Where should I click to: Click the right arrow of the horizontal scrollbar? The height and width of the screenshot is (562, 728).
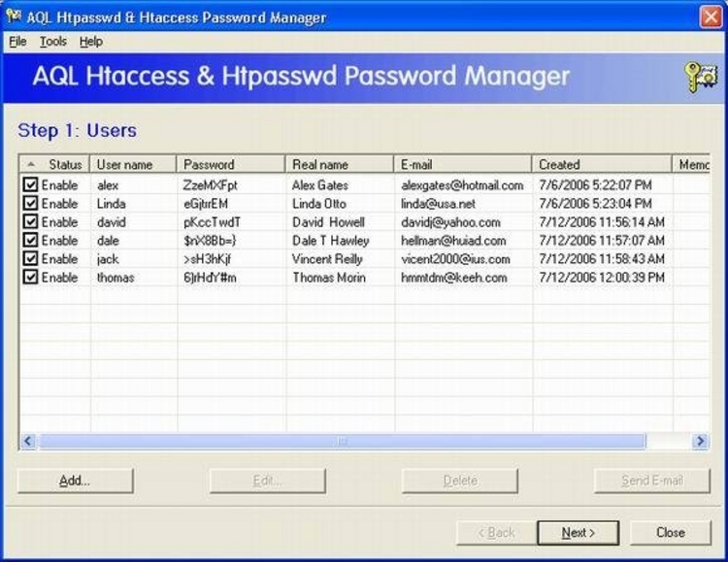[x=700, y=441]
